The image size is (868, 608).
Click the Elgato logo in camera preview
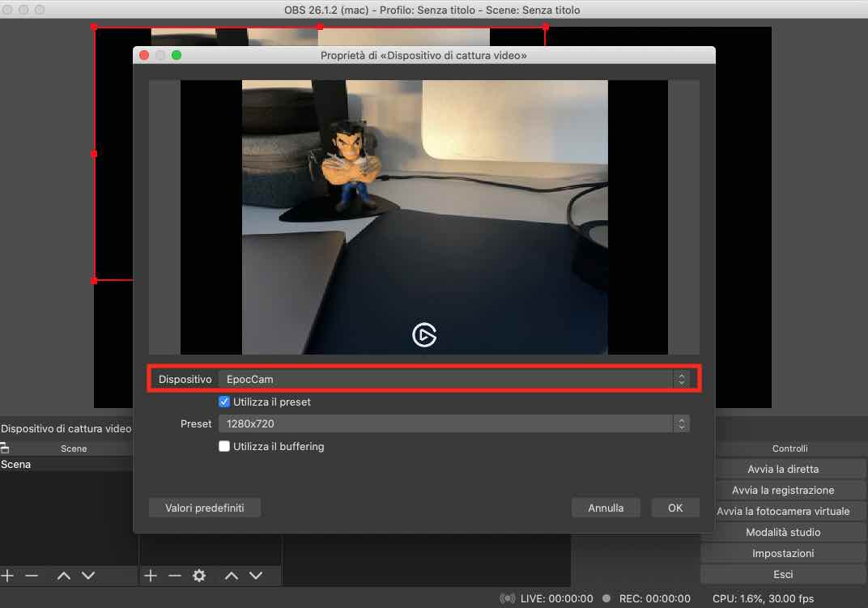coord(424,335)
